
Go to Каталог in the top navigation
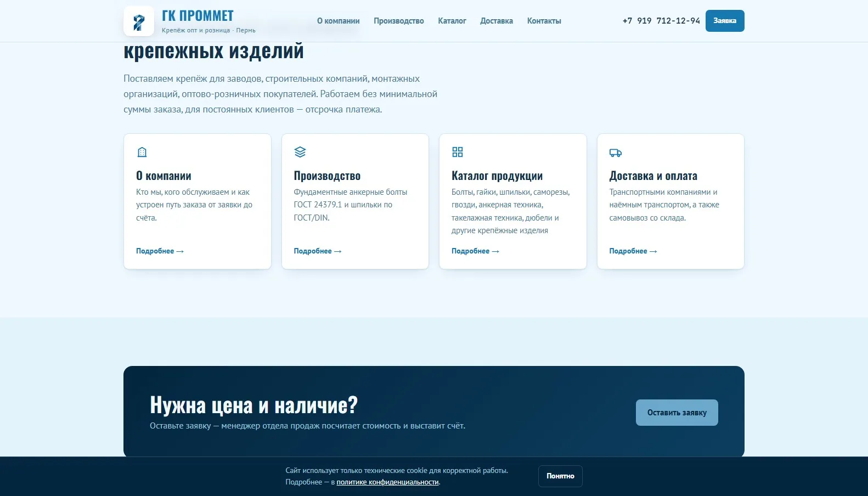point(452,21)
